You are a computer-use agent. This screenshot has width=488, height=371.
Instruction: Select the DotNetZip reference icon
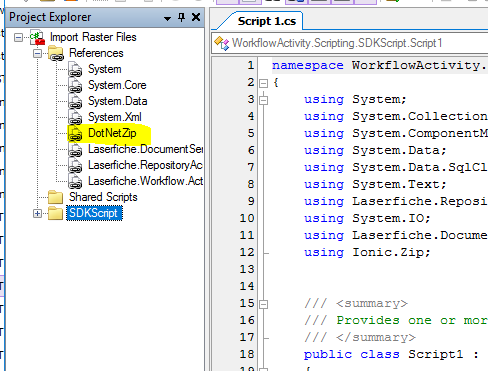pyautogui.click(x=75, y=134)
